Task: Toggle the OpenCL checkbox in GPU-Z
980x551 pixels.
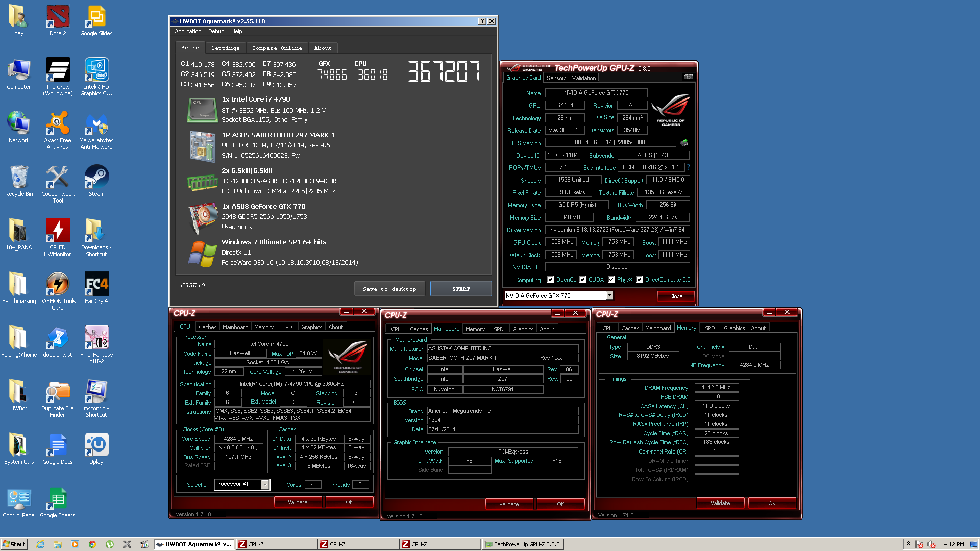Action: point(551,280)
